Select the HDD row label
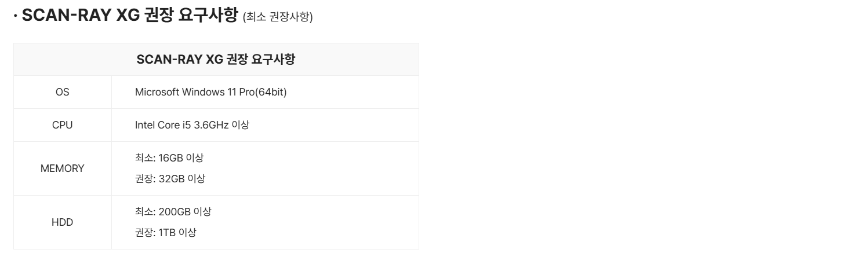This screenshot has width=868, height=257. [63, 222]
